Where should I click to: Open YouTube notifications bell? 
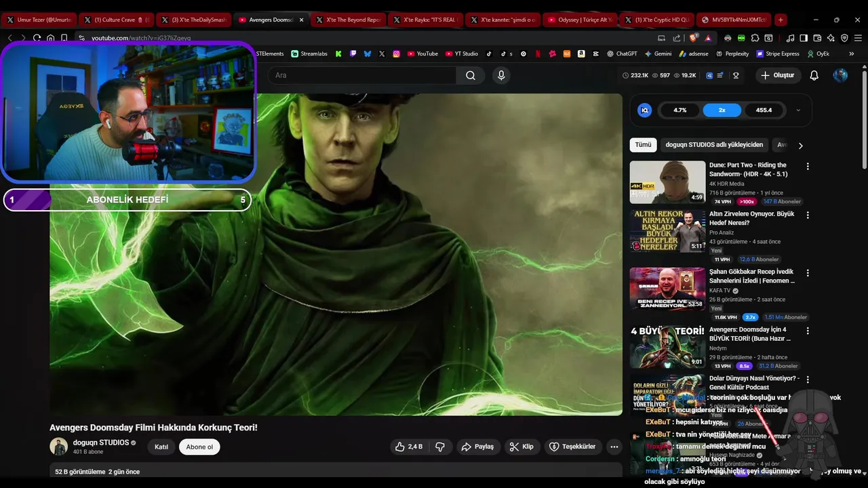pos(814,75)
